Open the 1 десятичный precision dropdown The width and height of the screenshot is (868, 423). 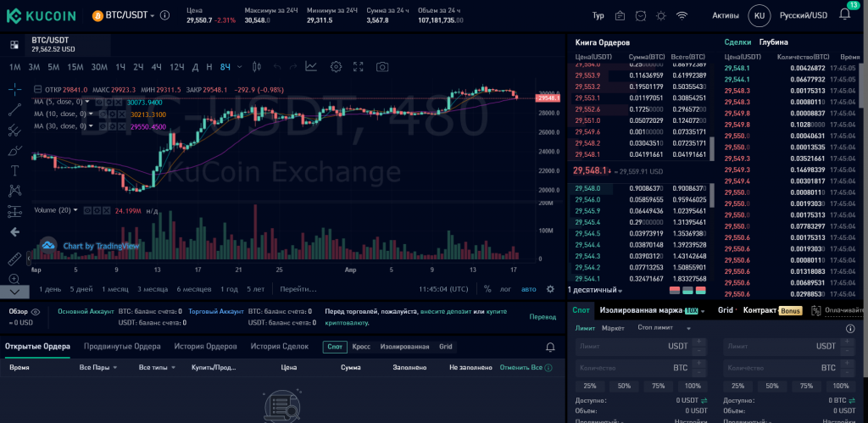pos(594,290)
